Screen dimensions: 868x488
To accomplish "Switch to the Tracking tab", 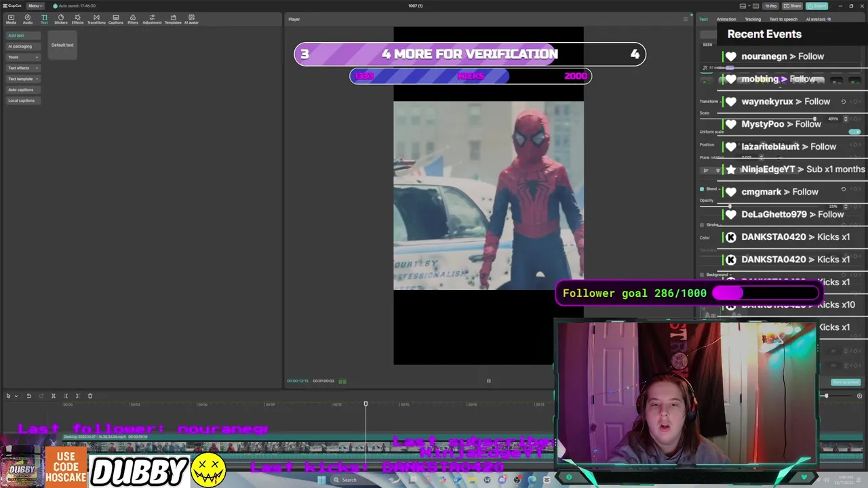I will [x=753, y=19].
